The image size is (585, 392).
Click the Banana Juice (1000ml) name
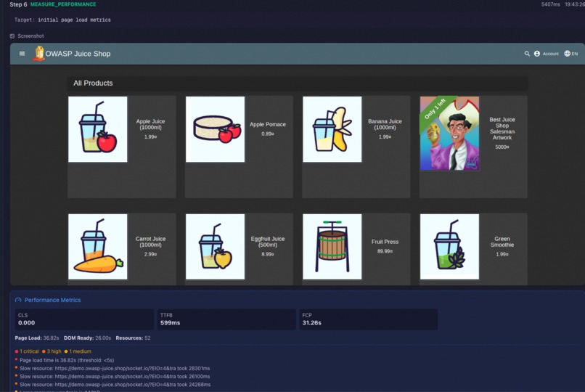point(385,124)
